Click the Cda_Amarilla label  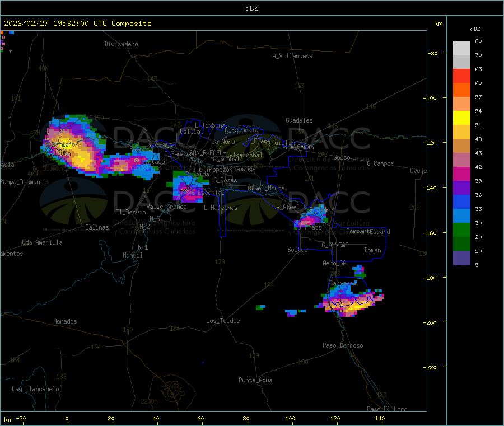[x=42, y=242]
